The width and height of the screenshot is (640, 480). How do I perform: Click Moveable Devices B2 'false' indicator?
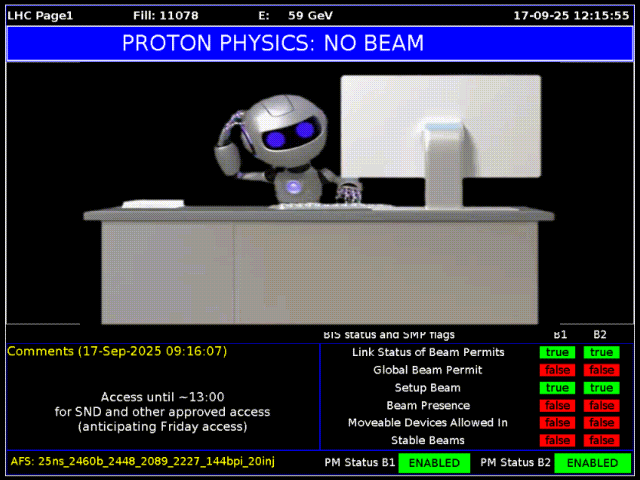601,423
